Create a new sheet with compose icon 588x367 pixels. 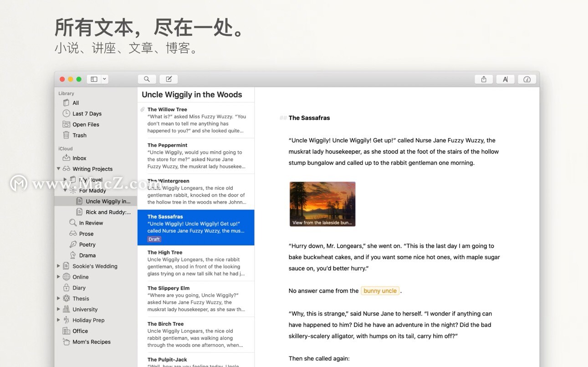point(169,79)
